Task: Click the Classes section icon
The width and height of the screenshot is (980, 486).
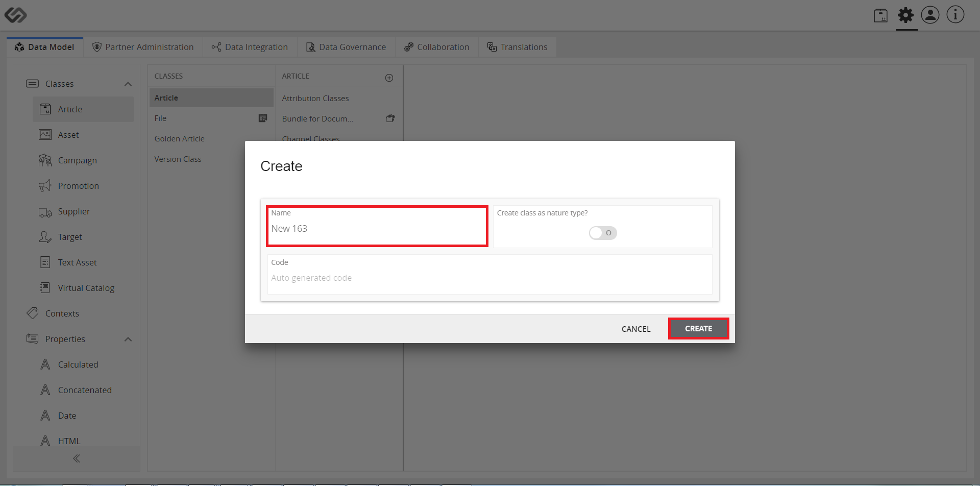Action: click(33, 83)
